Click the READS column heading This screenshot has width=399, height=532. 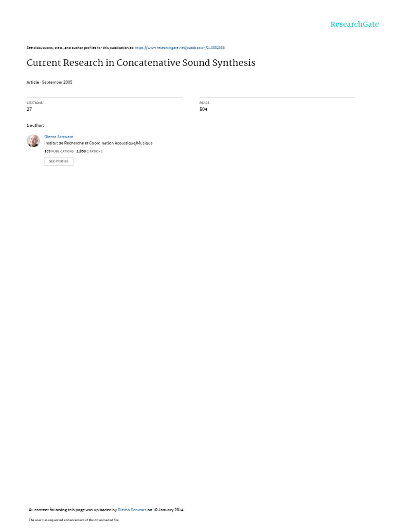204,103
